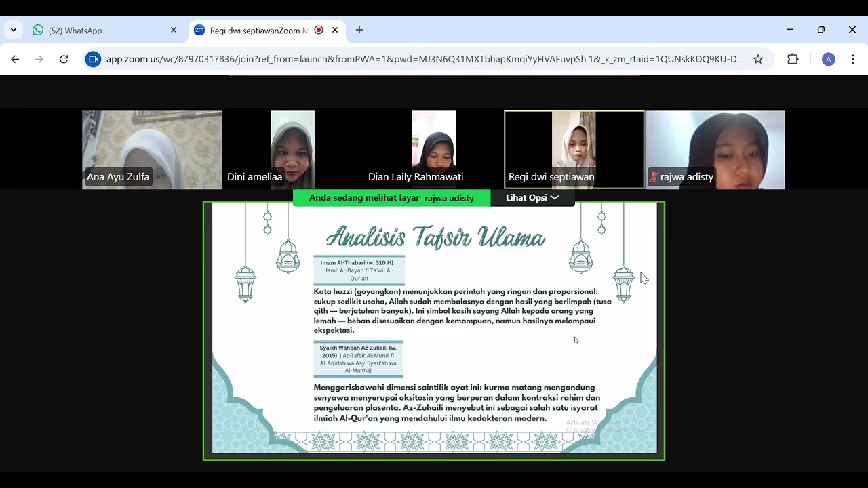Click the Zoom URL address field
The width and height of the screenshot is (868, 488).
click(425, 60)
